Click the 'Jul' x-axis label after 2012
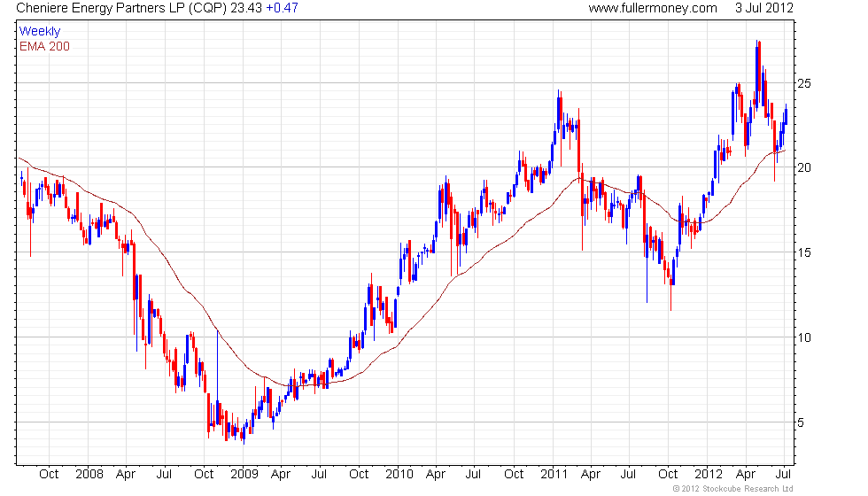 783,475
